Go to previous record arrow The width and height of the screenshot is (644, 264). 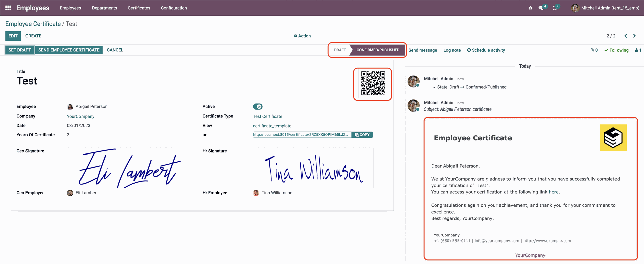tap(626, 36)
